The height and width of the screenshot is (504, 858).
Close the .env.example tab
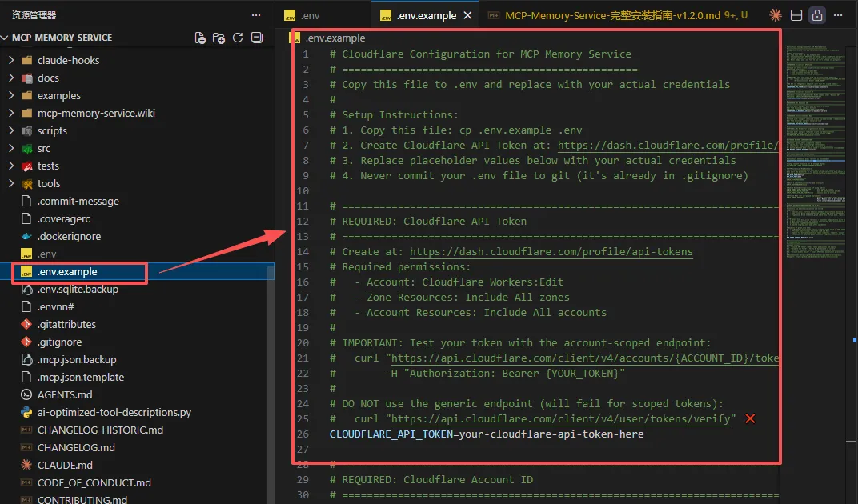pyautogui.click(x=468, y=15)
